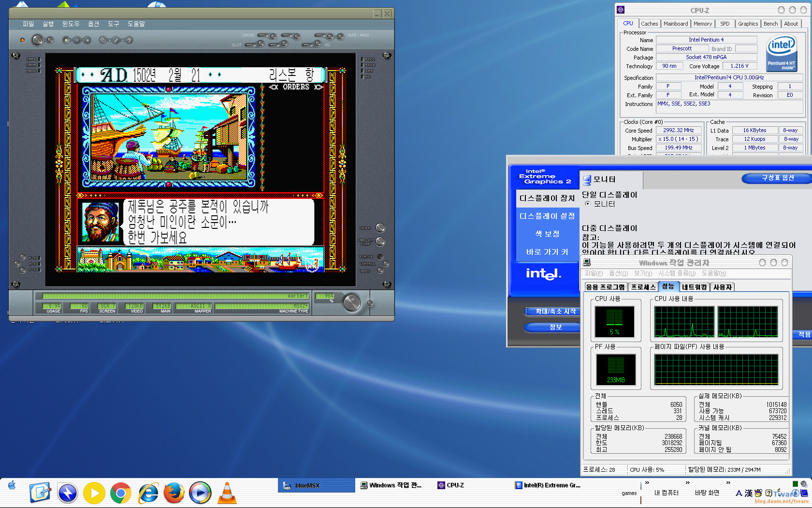812x508 pixels.
Task: Click the CONTROL toggle button in blueMSX
Action: (386, 264)
